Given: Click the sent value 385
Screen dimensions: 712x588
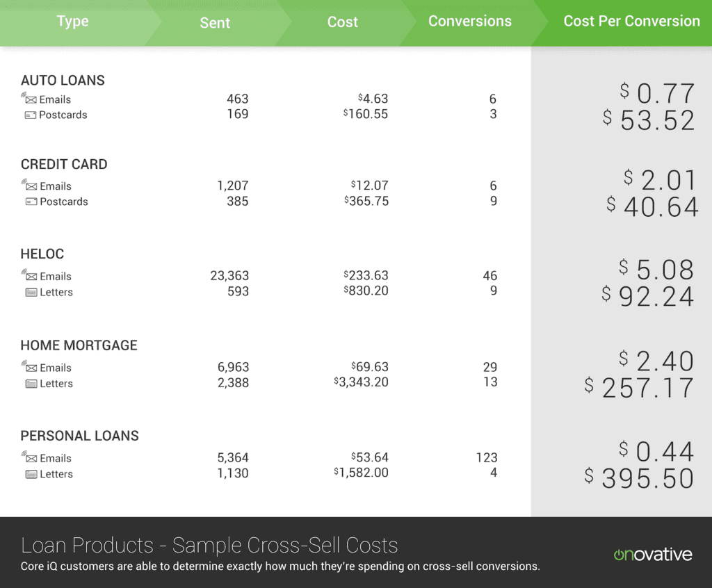Looking at the screenshot, I should click(238, 201).
